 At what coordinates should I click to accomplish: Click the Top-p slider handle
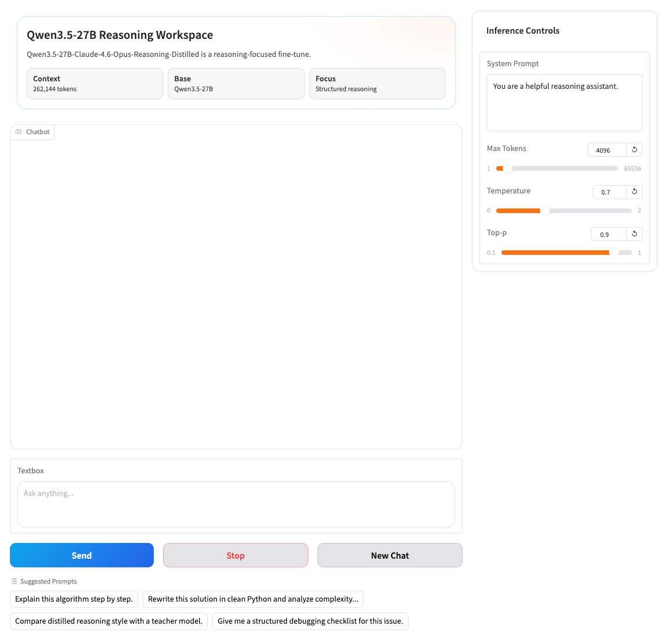(613, 253)
